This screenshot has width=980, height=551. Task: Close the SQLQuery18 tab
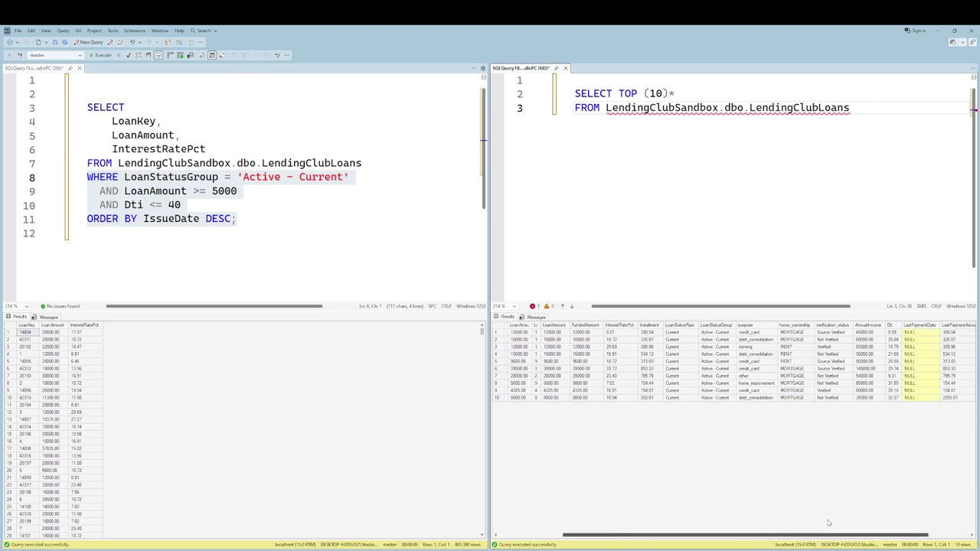[x=566, y=68]
